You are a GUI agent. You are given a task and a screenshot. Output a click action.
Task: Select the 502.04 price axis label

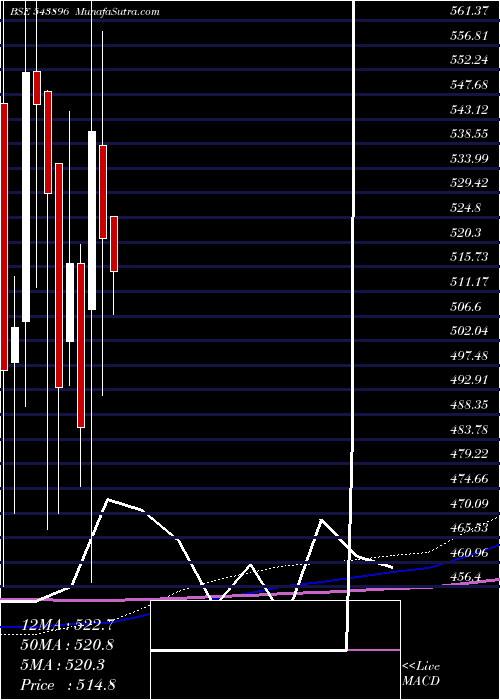coord(468,330)
